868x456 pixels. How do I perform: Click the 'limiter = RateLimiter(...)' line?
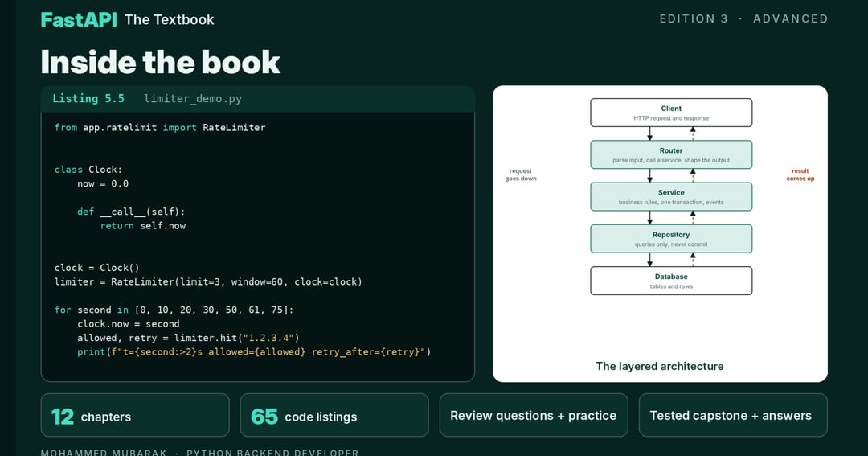click(x=208, y=281)
